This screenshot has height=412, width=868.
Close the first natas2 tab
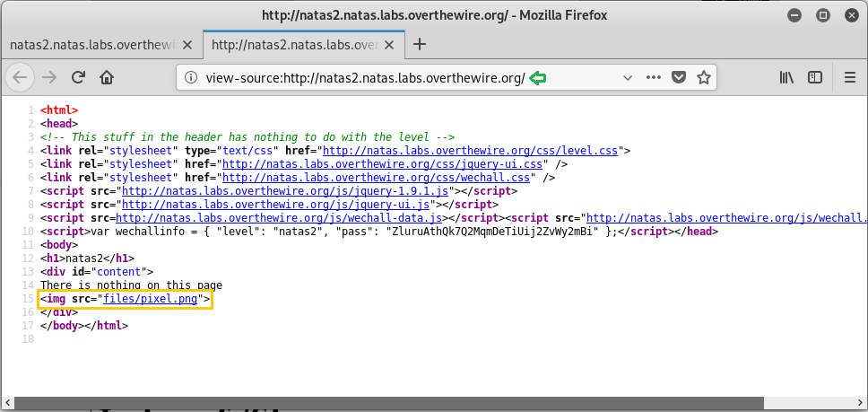tap(187, 45)
